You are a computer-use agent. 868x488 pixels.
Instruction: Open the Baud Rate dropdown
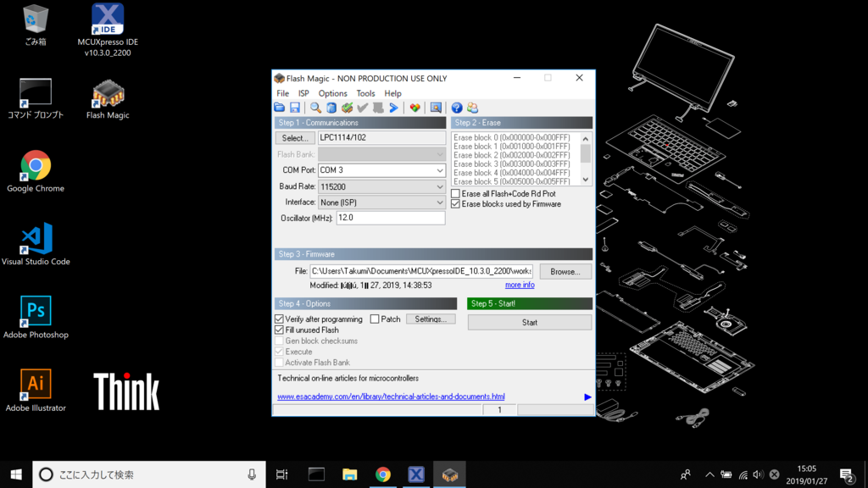point(440,187)
